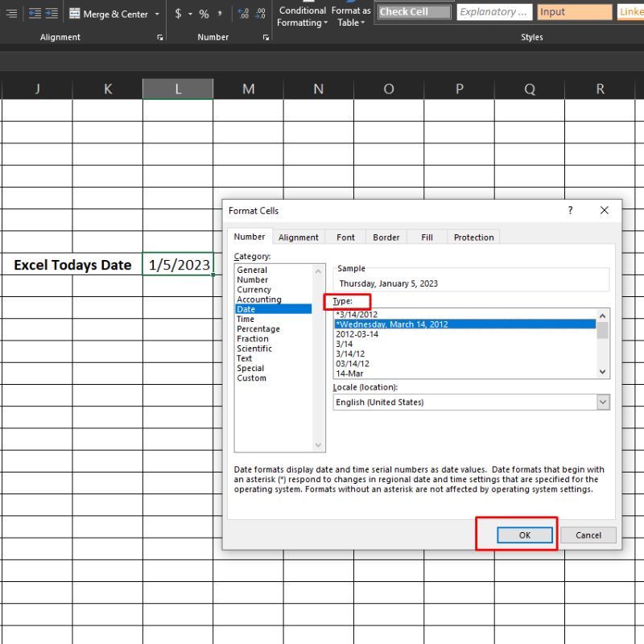This screenshot has height=644, width=644.
Task: Open the Conditional Formatting menu
Action: click(302, 16)
